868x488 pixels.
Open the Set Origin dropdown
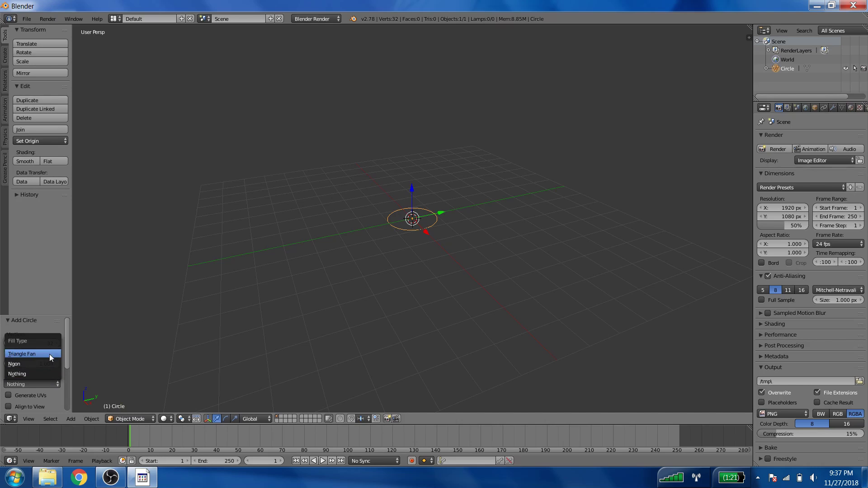[x=41, y=141]
